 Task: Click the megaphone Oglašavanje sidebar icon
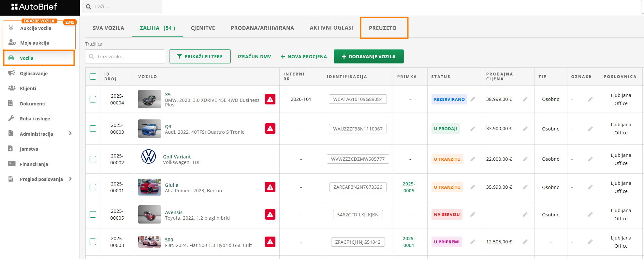click(11, 73)
